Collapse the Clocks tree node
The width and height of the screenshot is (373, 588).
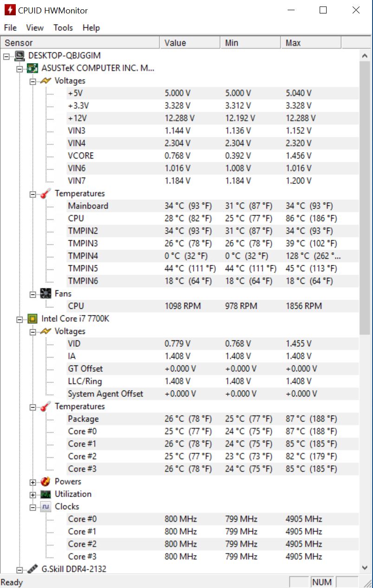coord(32,507)
